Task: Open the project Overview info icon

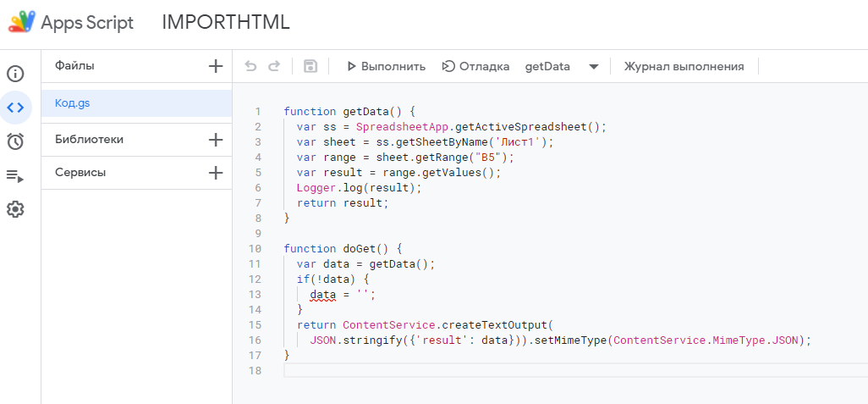Action: tap(15, 73)
